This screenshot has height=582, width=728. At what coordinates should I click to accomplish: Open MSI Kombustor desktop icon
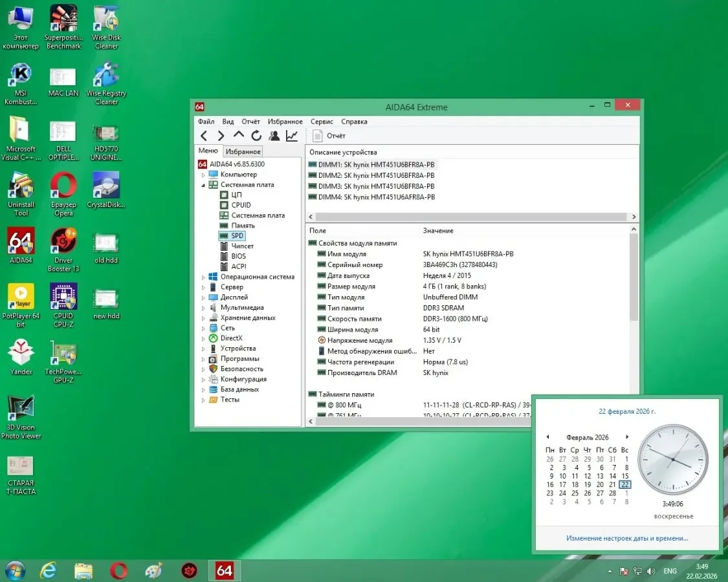point(21,84)
